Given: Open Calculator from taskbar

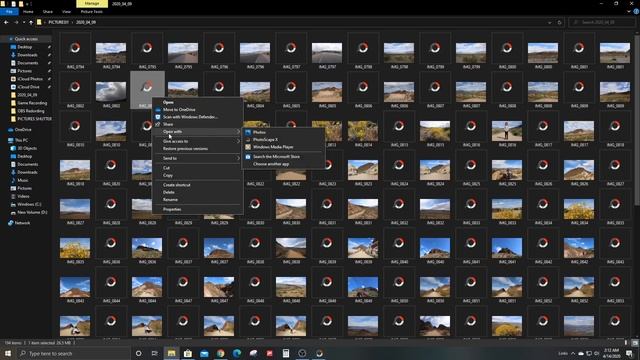Looking at the screenshot, I should click(x=286, y=353).
